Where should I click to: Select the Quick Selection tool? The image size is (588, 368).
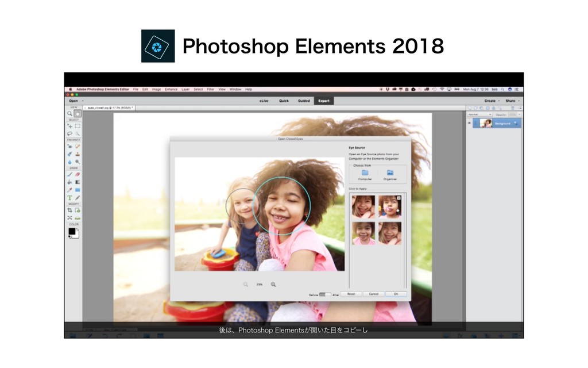(x=78, y=133)
